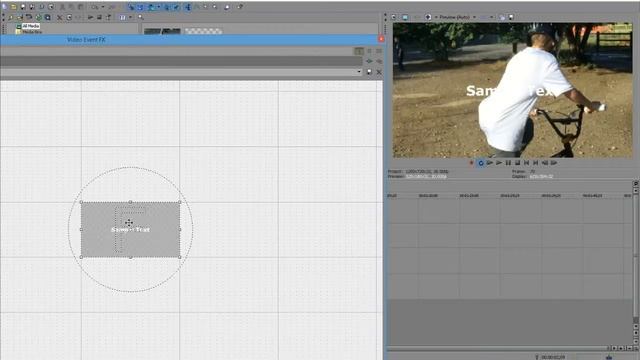The height and width of the screenshot is (360, 640).
Task: Select the Zoom Edit tool
Action: pos(214,7)
